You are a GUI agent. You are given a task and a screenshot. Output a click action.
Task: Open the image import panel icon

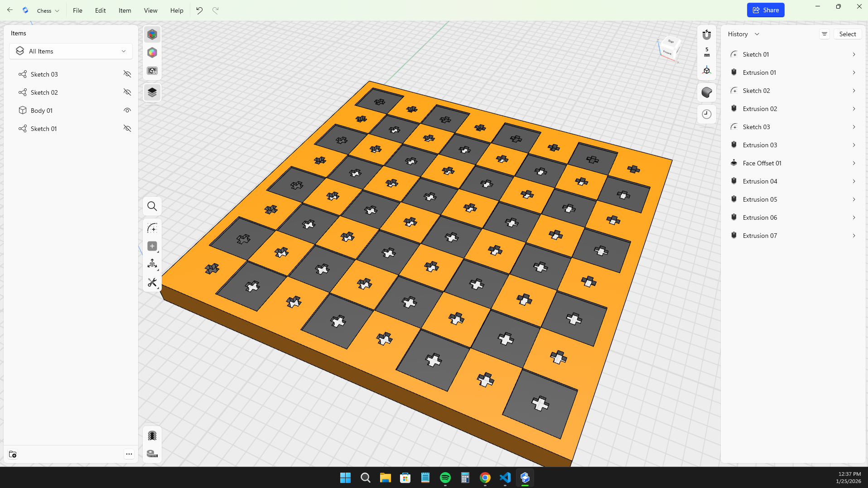point(152,71)
